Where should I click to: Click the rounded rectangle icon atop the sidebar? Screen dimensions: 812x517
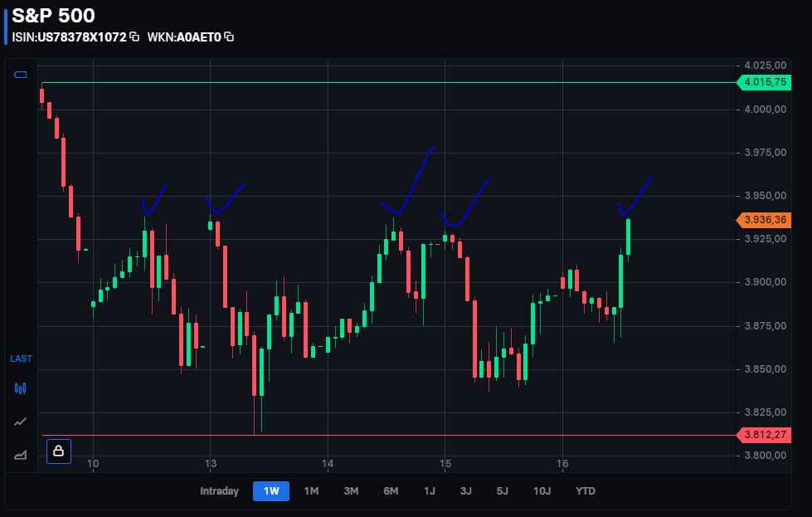[x=19, y=74]
